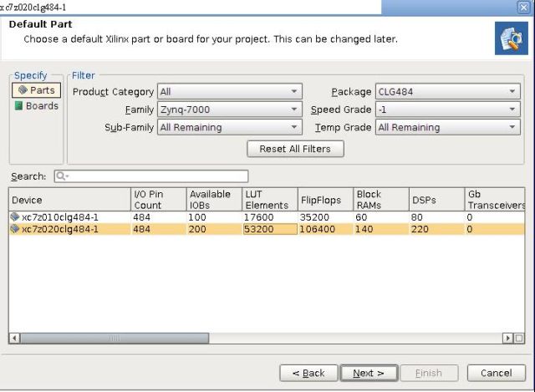Sort by Gb Transceivers column header

[x=495, y=200]
